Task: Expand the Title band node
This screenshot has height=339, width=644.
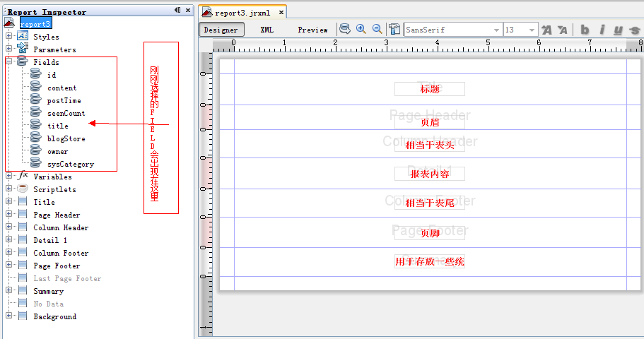Action: pos(8,201)
